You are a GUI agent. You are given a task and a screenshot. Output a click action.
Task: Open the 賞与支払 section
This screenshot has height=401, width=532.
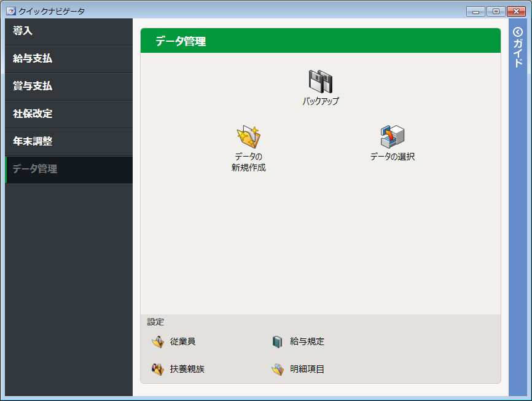click(x=69, y=87)
